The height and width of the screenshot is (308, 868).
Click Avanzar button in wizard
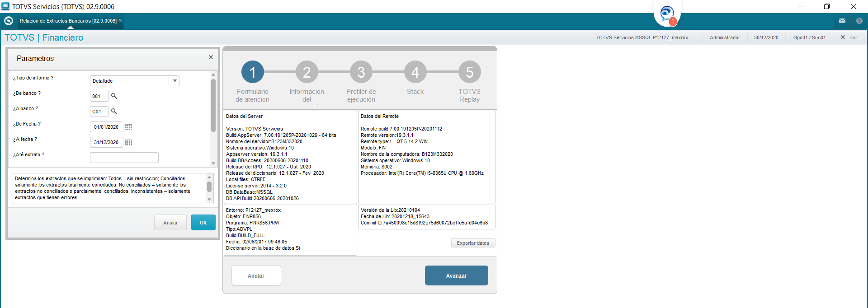coord(457,275)
